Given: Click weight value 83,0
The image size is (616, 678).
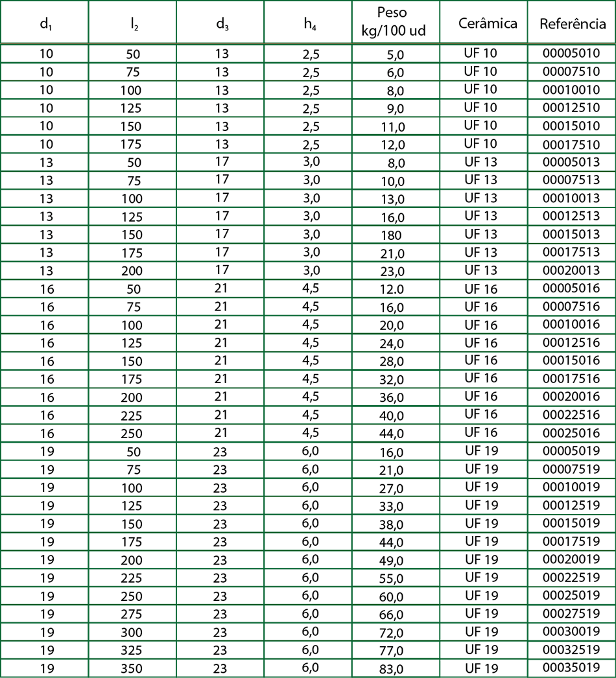Looking at the screenshot, I should 392,670.
